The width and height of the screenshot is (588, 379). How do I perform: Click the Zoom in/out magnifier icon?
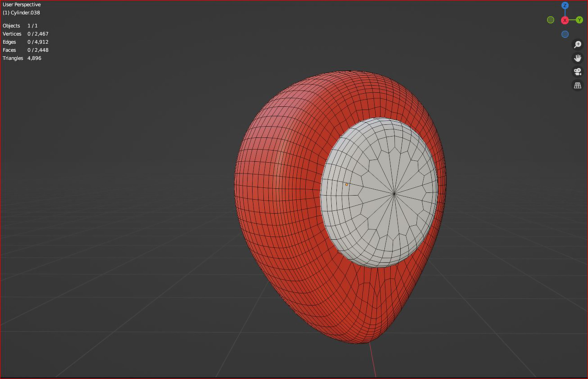[578, 44]
